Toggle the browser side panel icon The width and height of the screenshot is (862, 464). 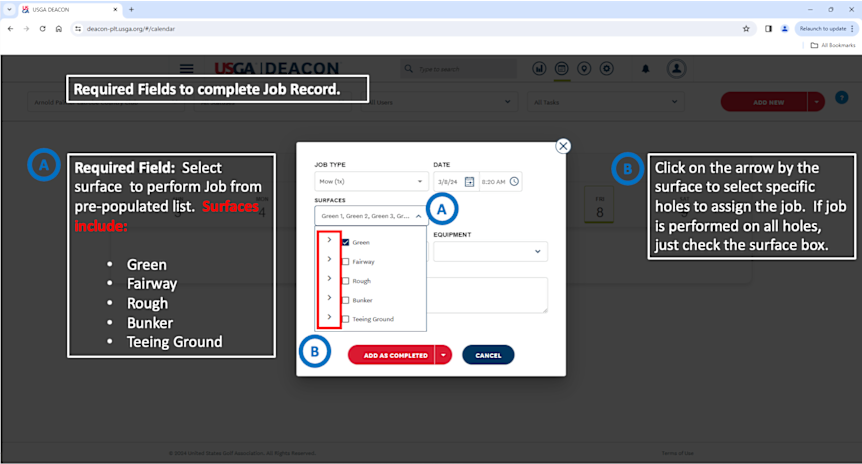(x=768, y=29)
